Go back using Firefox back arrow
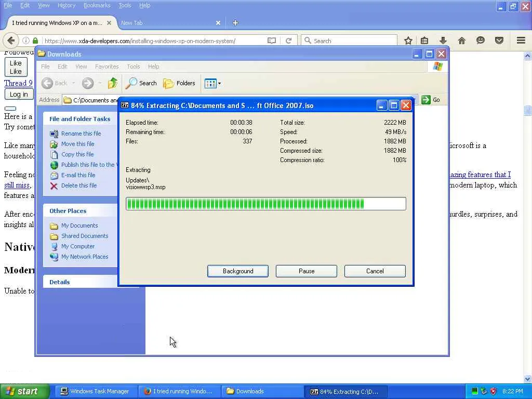The width and height of the screenshot is (532, 399). [11, 41]
